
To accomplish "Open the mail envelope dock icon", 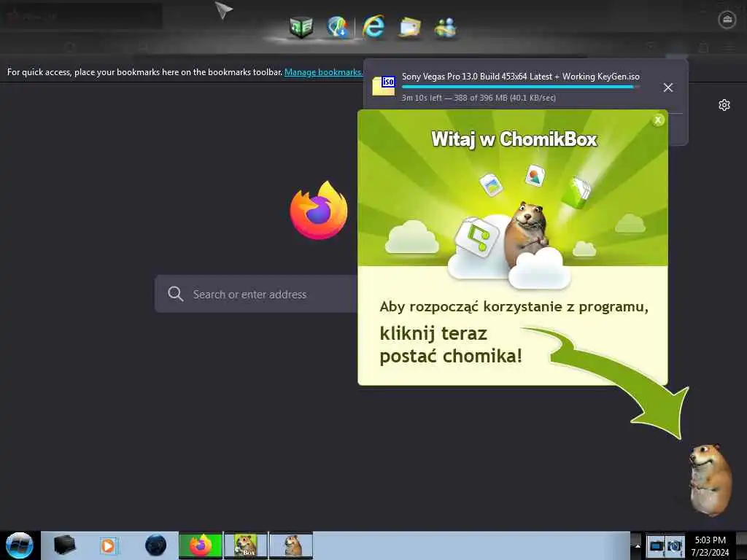I will coord(410,27).
